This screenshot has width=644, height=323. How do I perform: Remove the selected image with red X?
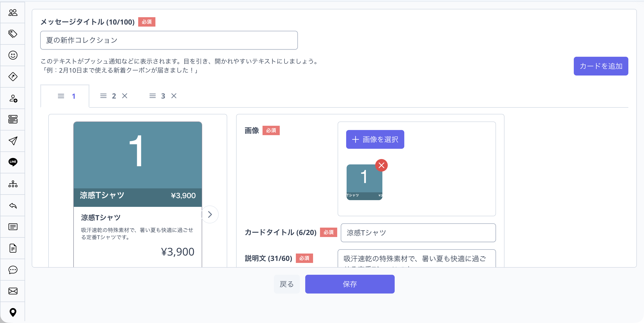(381, 165)
